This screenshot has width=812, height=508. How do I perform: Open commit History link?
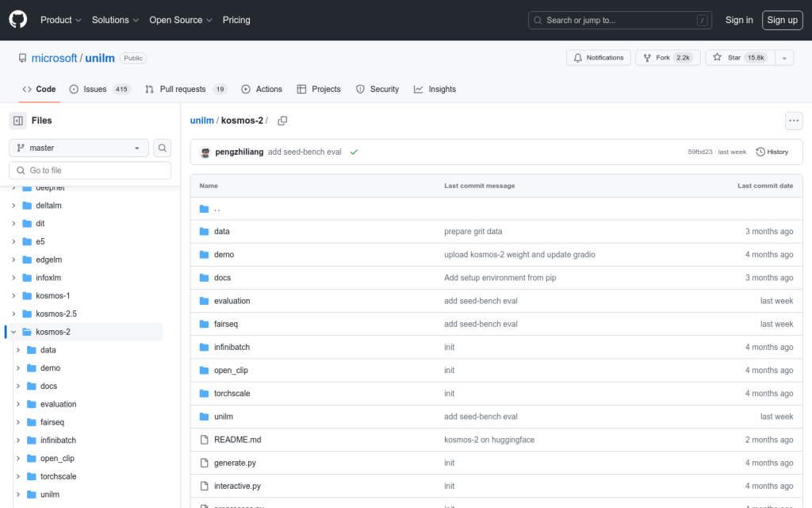(x=772, y=152)
